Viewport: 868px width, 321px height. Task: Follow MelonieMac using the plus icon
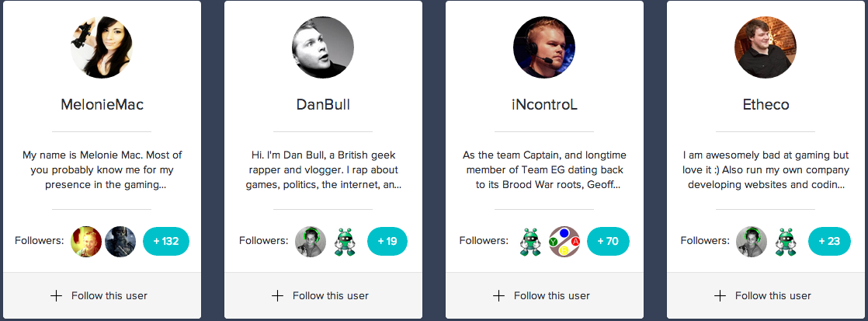click(56, 295)
